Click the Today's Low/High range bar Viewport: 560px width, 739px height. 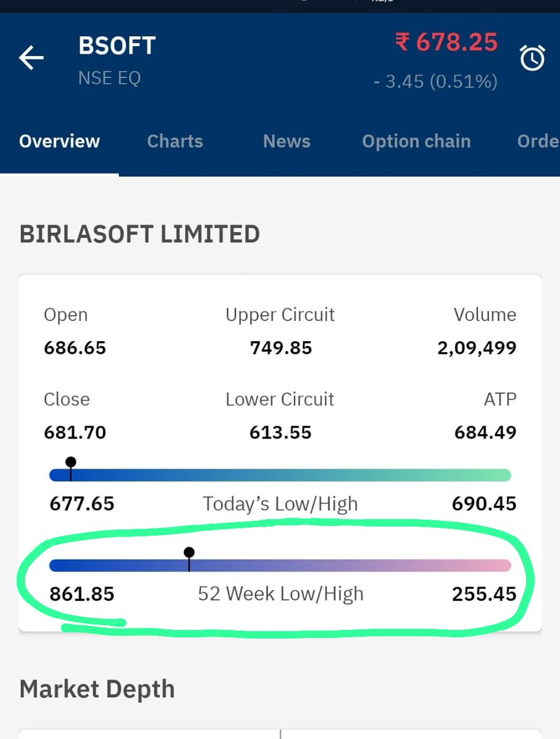280,475
